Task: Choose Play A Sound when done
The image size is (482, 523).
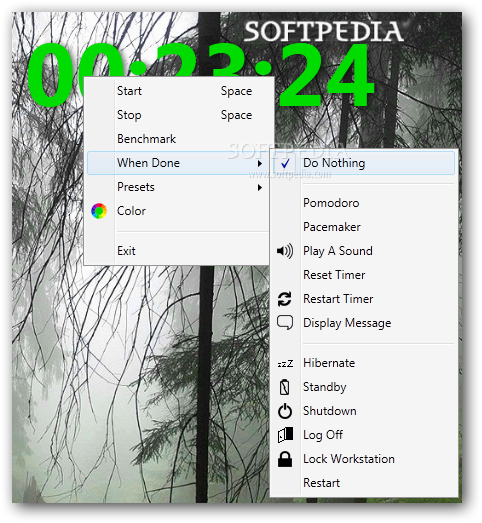Action: point(364,251)
